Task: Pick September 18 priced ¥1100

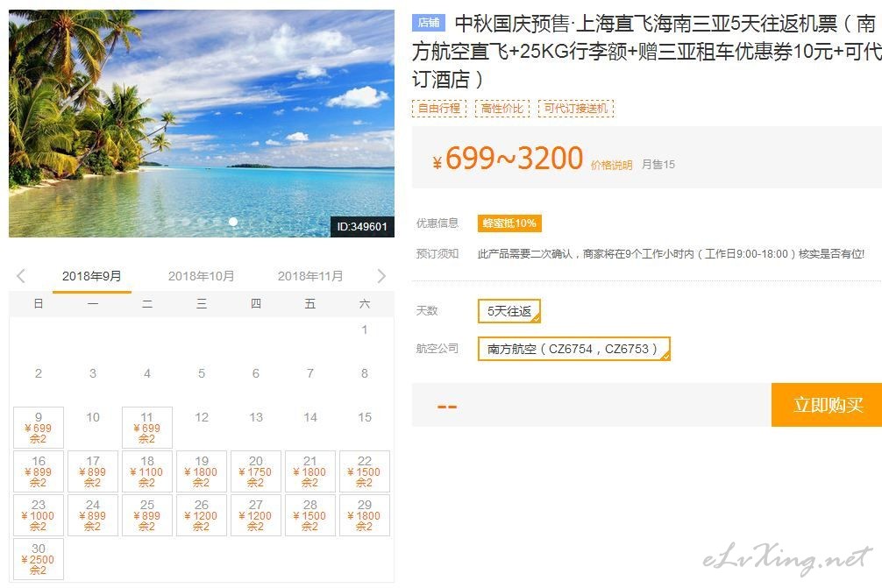Action: pyautogui.click(x=146, y=471)
